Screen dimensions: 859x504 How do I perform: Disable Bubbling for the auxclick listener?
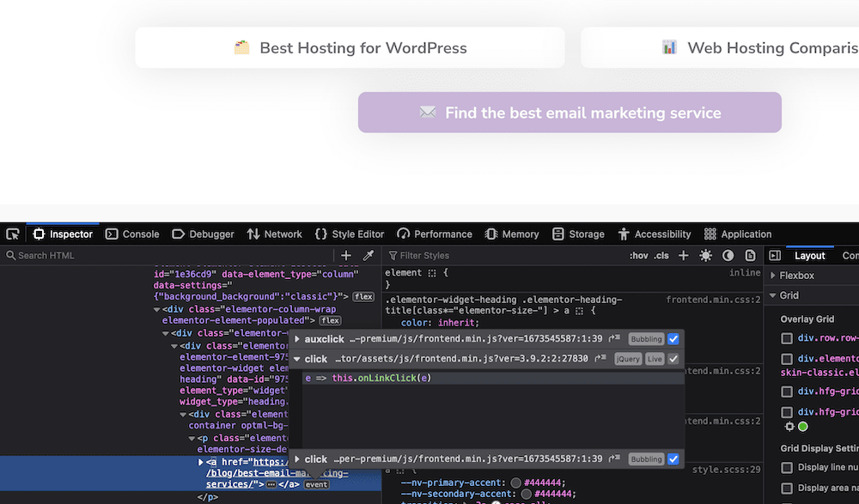click(673, 338)
